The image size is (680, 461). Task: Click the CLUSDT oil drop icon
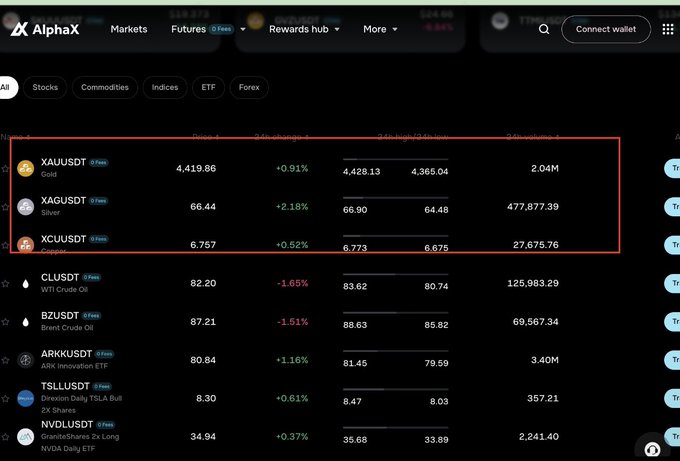click(x=26, y=284)
